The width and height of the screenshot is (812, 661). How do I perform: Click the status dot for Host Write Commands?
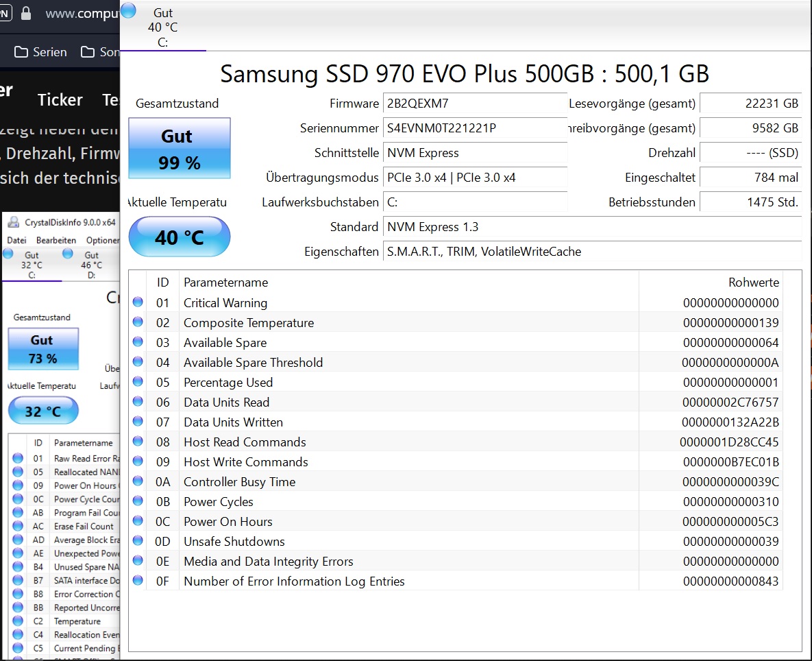[138, 461]
